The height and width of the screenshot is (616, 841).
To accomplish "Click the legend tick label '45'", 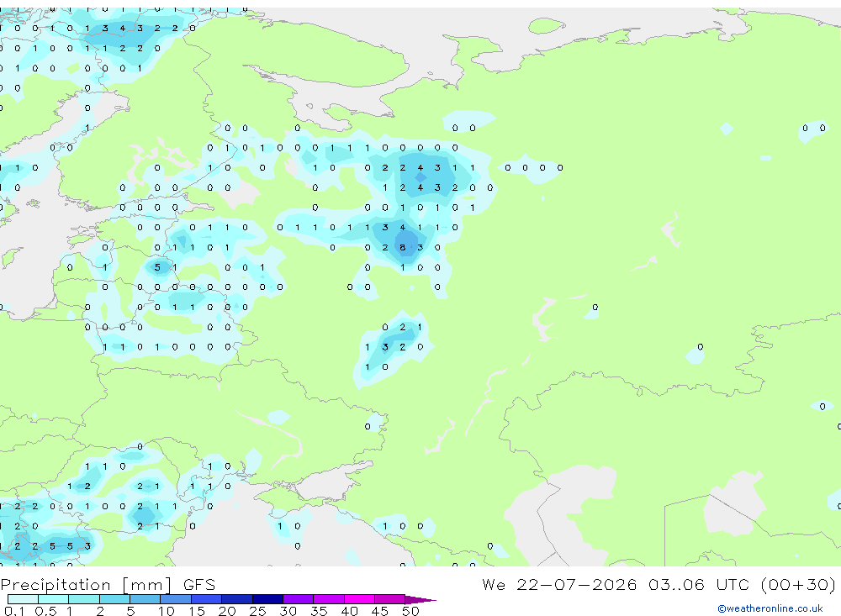I will [380, 611].
